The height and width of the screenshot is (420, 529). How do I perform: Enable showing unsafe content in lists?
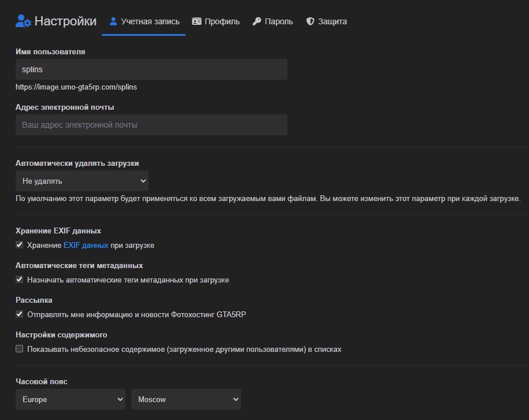point(20,349)
